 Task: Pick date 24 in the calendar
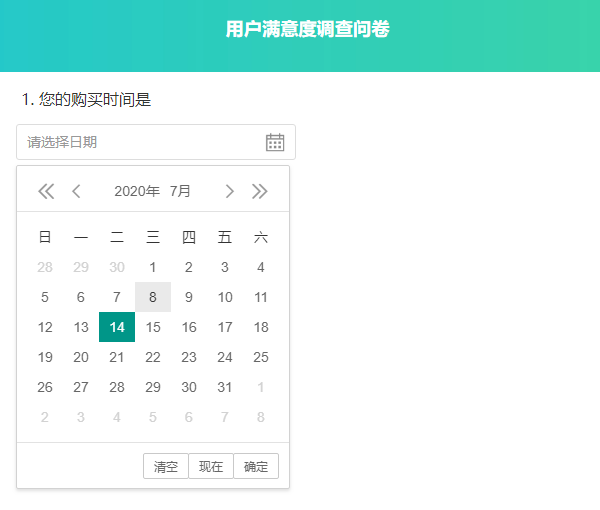pos(225,357)
